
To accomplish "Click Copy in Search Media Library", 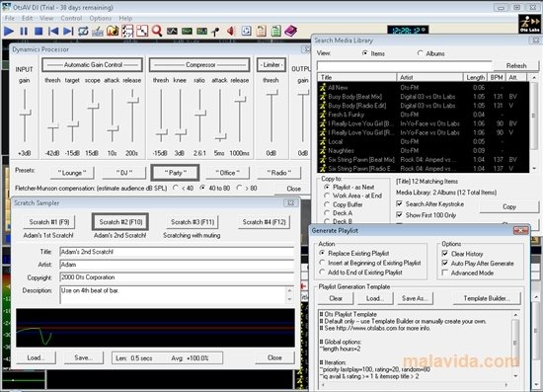I will (509, 206).
